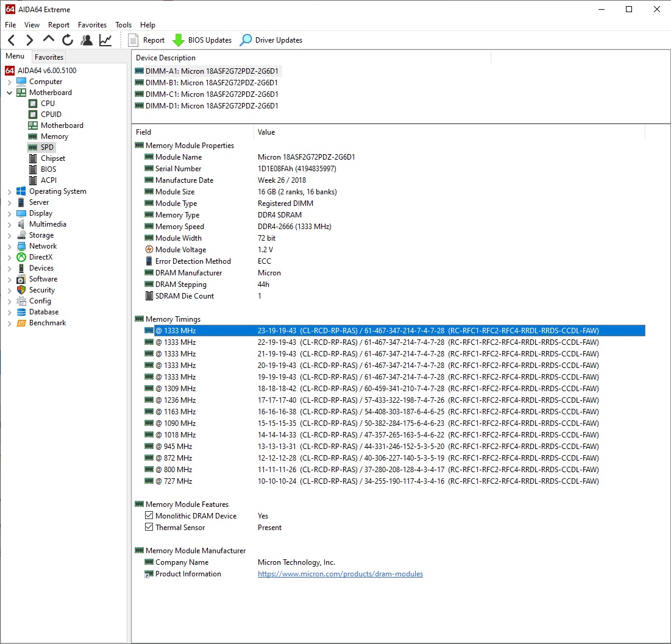Open the Chipset page icon

click(33, 158)
